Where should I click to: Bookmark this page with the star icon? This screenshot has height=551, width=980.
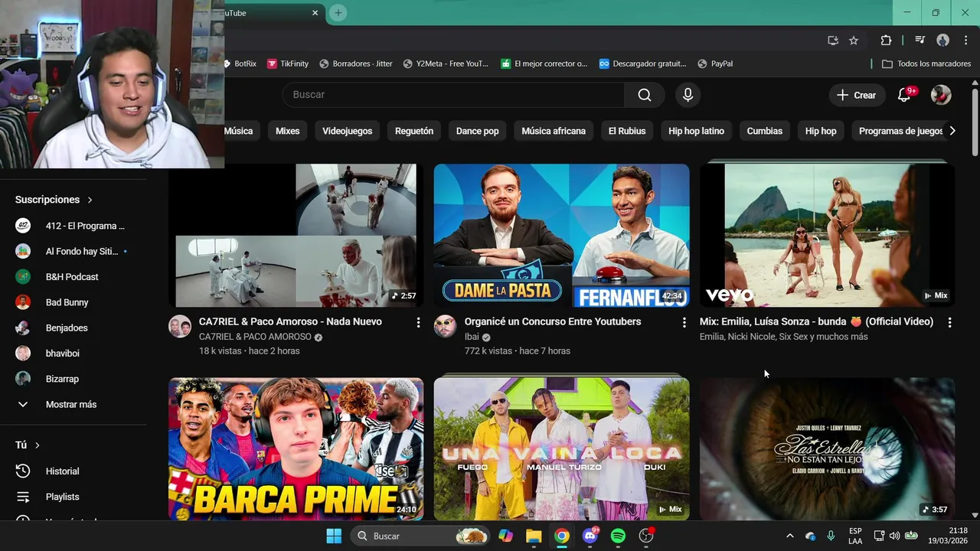tap(854, 41)
